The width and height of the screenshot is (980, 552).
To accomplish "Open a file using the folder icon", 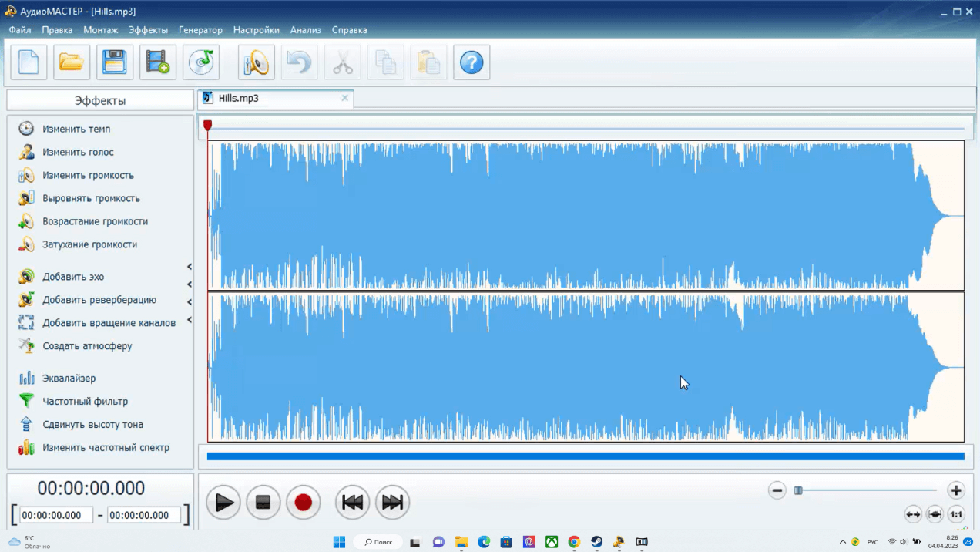I will coord(72,62).
